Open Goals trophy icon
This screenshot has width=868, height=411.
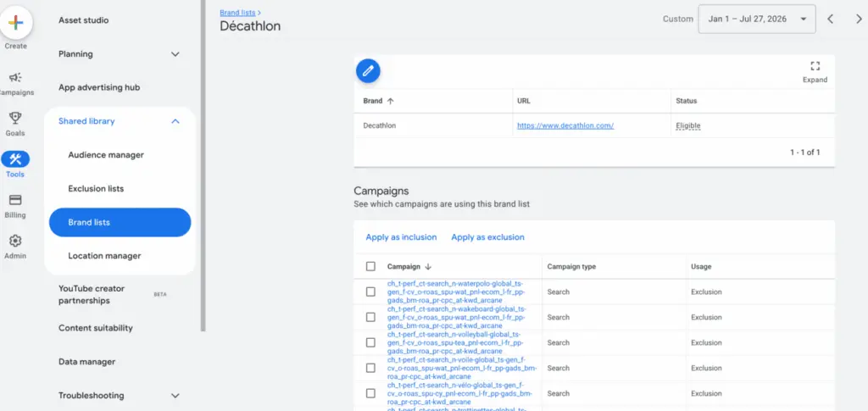pyautogui.click(x=15, y=118)
